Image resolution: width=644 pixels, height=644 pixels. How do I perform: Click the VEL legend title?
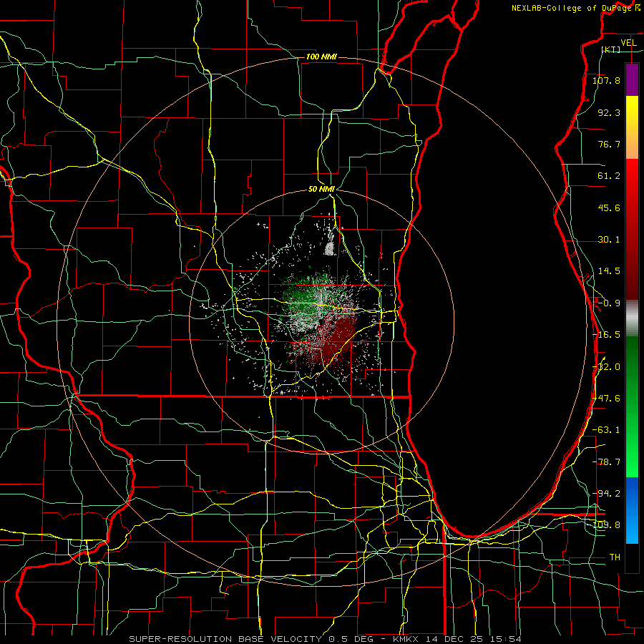coord(628,43)
